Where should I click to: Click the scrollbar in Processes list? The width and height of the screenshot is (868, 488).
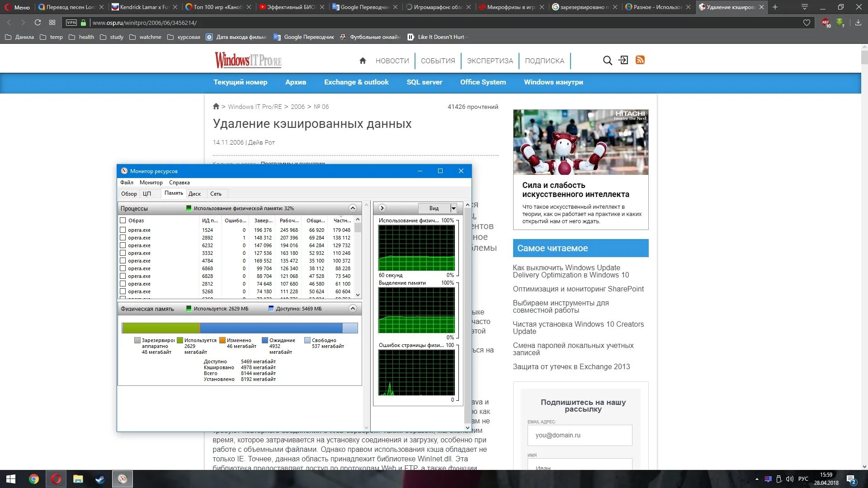point(357,229)
